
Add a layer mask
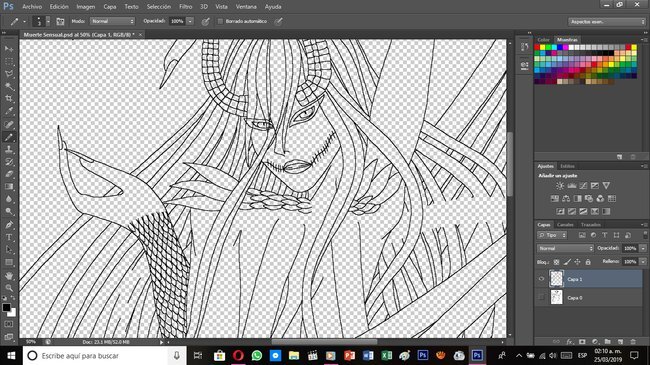[x=582, y=342]
